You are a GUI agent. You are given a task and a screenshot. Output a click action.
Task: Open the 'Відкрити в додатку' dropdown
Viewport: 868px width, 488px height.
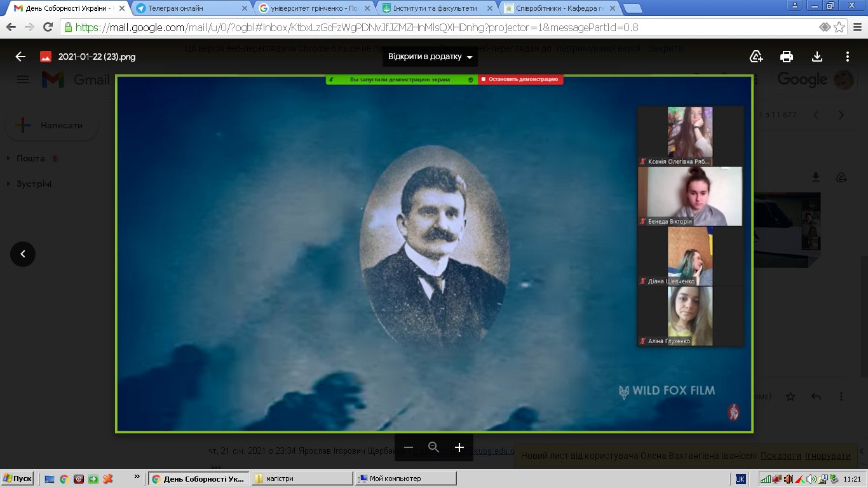pos(431,57)
